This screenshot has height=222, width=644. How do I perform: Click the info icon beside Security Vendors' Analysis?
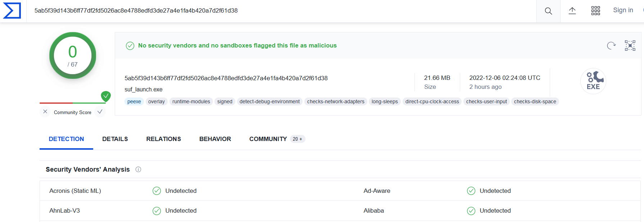coord(139,169)
